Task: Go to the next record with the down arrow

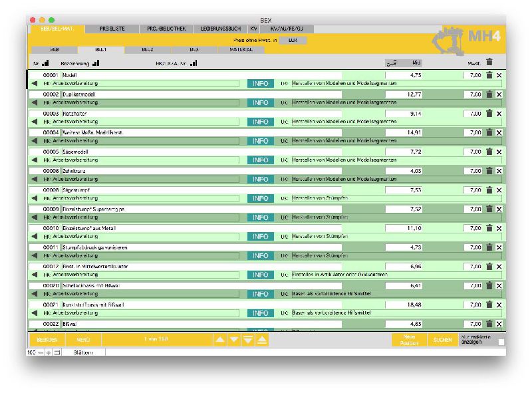Action: (x=233, y=340)
